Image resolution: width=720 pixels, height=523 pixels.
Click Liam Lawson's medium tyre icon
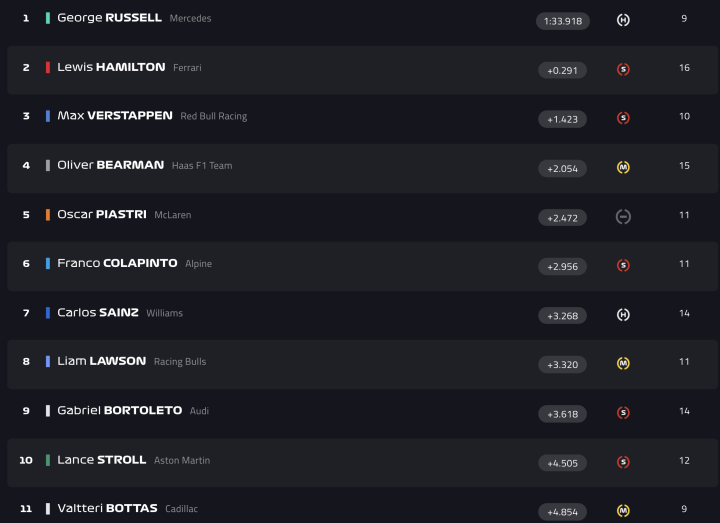point(623,363)
